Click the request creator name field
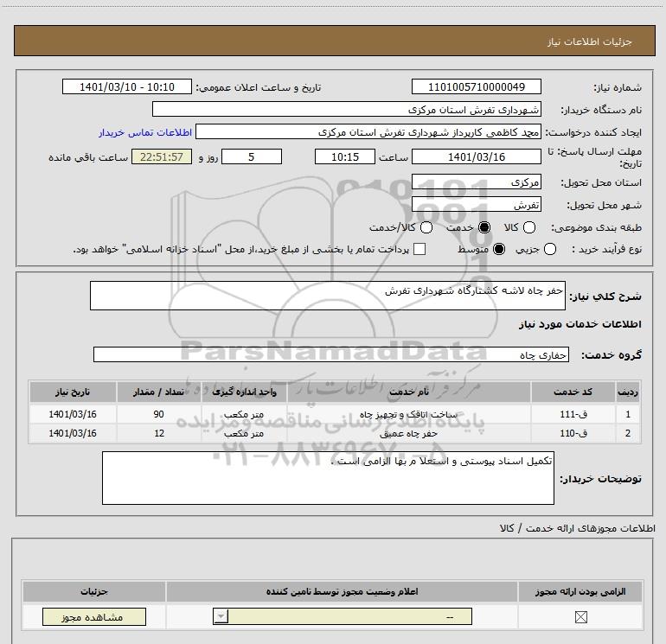The height and width of the screenshot is (644, 666). coord(368,131)
